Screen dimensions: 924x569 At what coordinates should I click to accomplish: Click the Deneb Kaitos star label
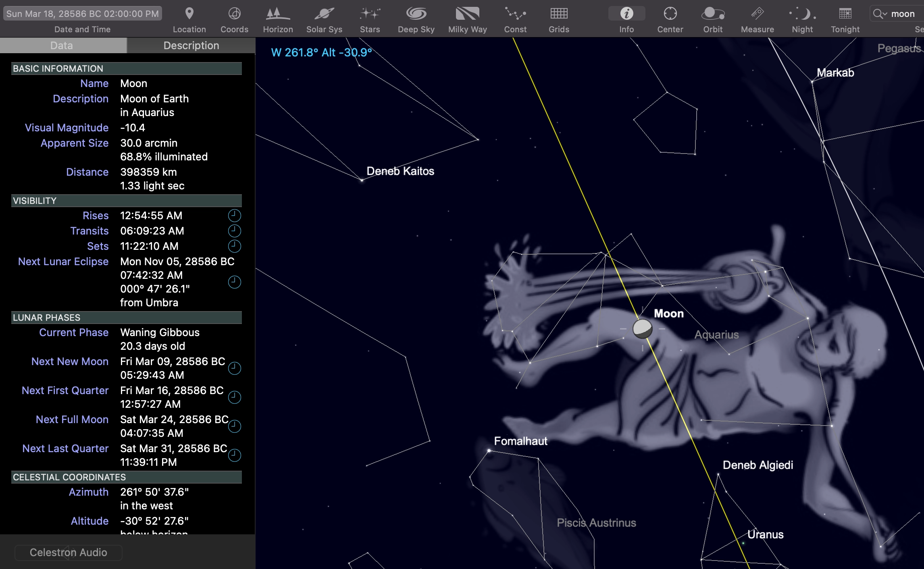pos(400,171)
